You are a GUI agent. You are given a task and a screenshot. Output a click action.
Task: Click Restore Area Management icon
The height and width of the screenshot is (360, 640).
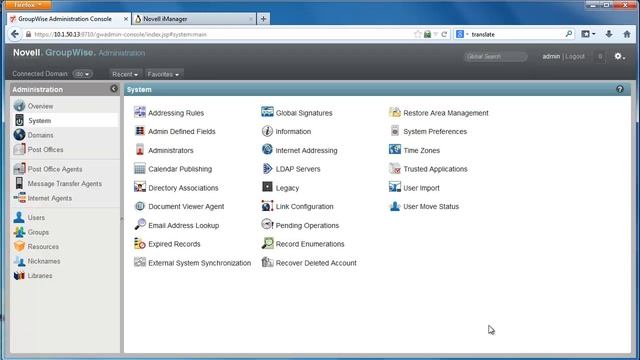(395, 112)
